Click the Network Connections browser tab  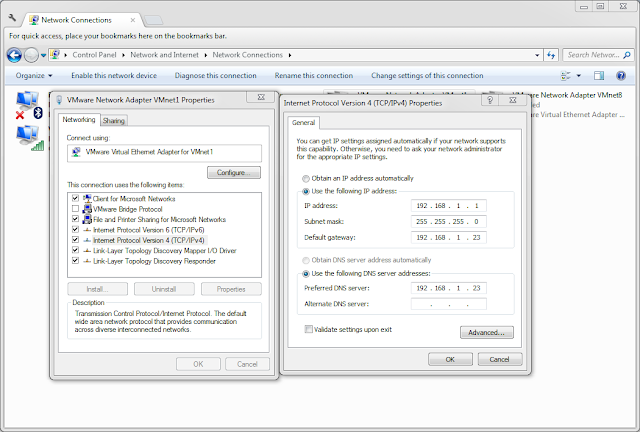click(x=82, y=20)
